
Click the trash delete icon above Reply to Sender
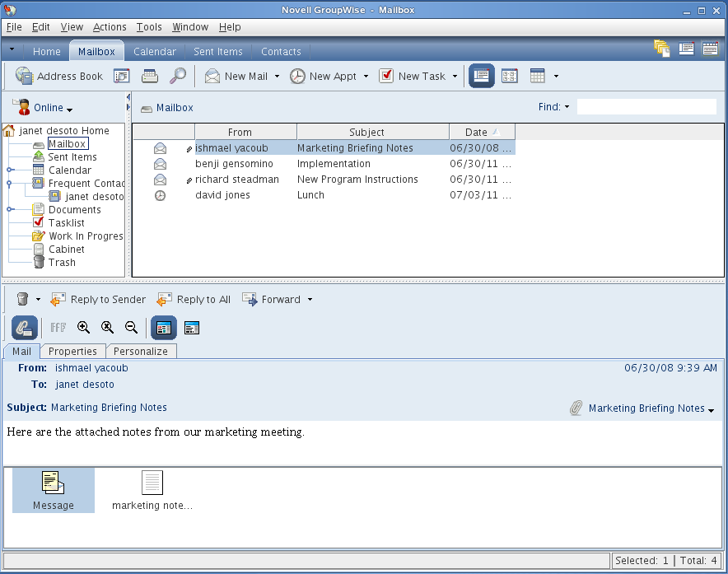22,299
